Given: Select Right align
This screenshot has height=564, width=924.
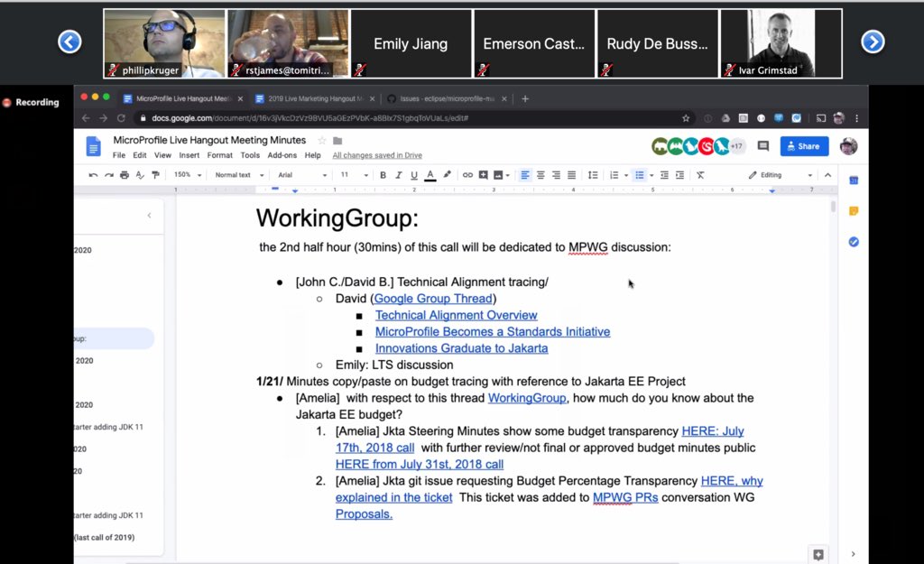Looking at the screenshot, I should (556, 175).
